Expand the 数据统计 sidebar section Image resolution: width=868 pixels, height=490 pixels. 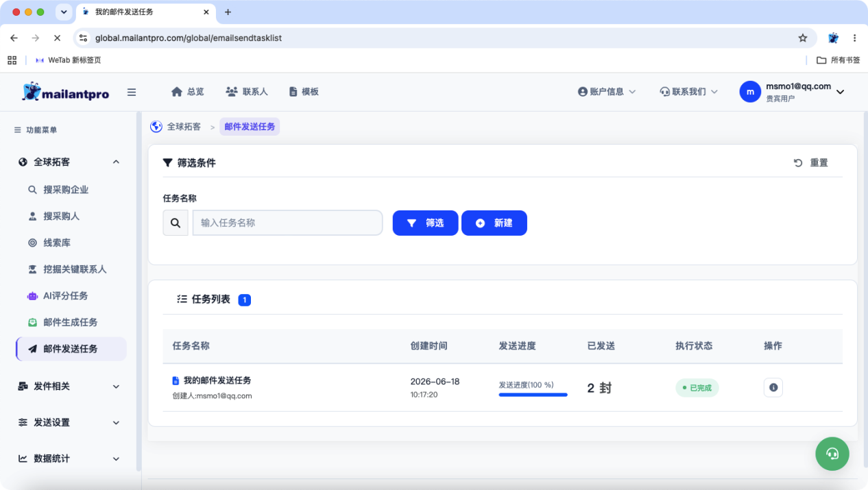click(69, 458)
